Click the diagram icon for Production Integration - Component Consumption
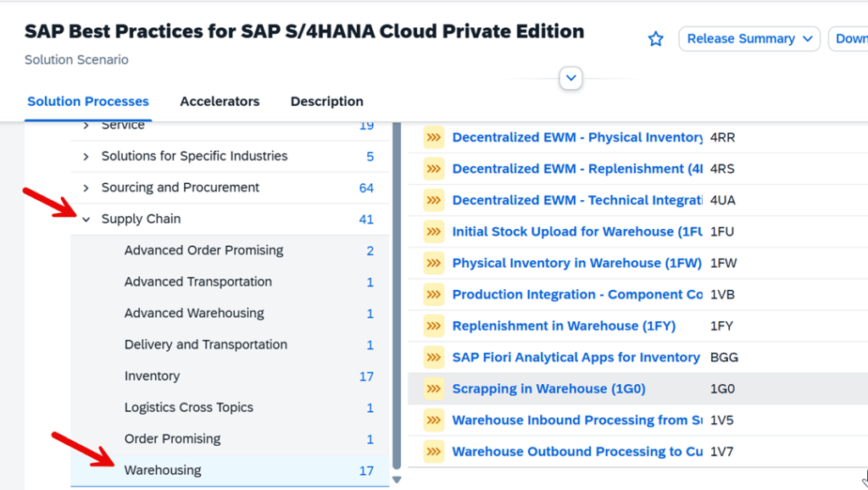 433,294
